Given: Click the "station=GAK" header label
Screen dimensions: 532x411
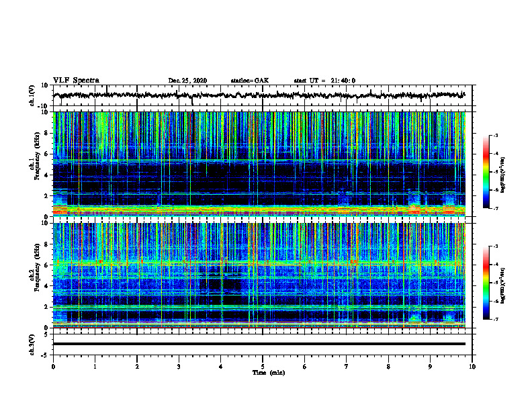Looking at the screenshot, I should tap(250, 81).
